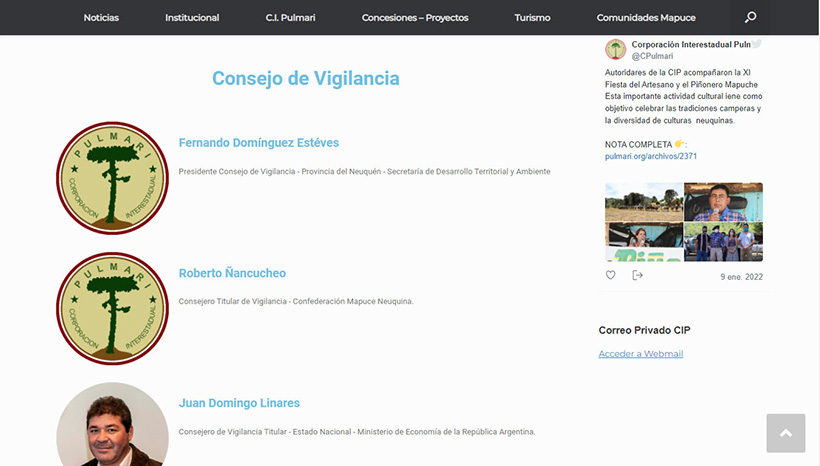Open the tweet's speaker photo thumbnail
This screenshot has height=466, width=820.
724,201
